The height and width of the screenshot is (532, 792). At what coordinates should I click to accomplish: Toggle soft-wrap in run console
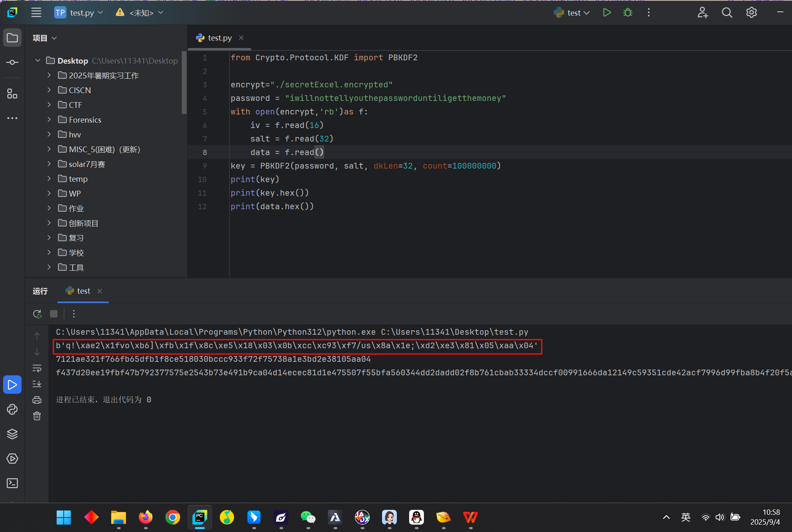(x=37, y=368)
